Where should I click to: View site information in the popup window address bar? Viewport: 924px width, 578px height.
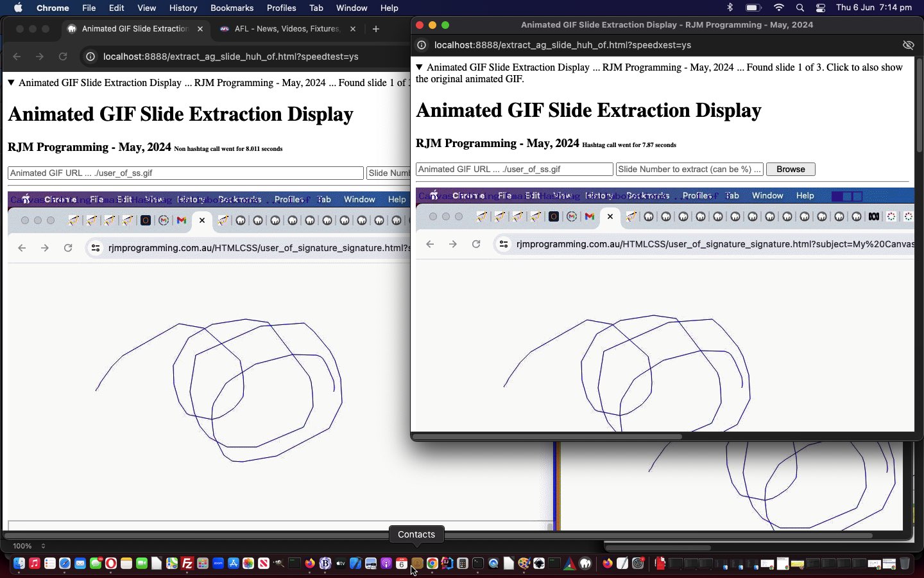click(x=422, y=45)
